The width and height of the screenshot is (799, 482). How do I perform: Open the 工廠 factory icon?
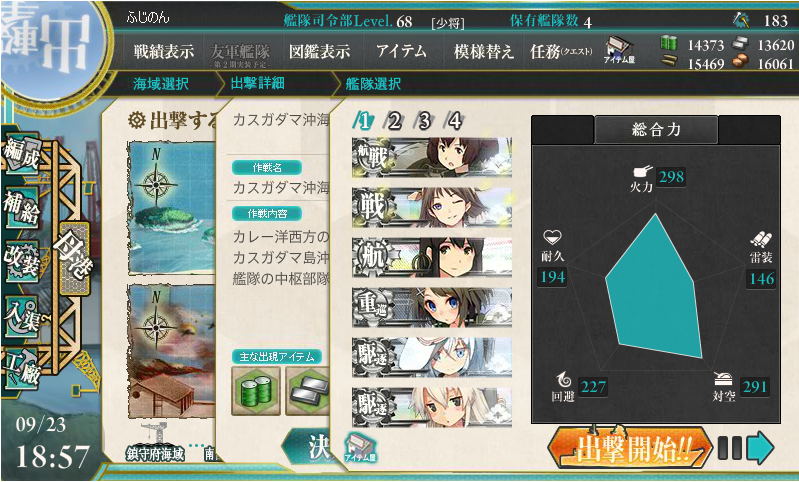click(x=21, y=369)
